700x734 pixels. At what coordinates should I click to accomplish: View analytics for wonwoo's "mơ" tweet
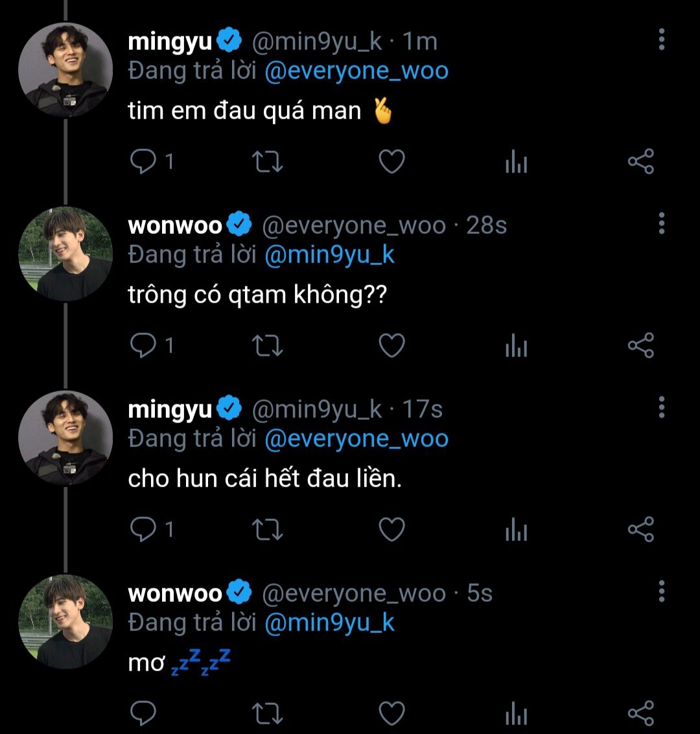(516, 714)
